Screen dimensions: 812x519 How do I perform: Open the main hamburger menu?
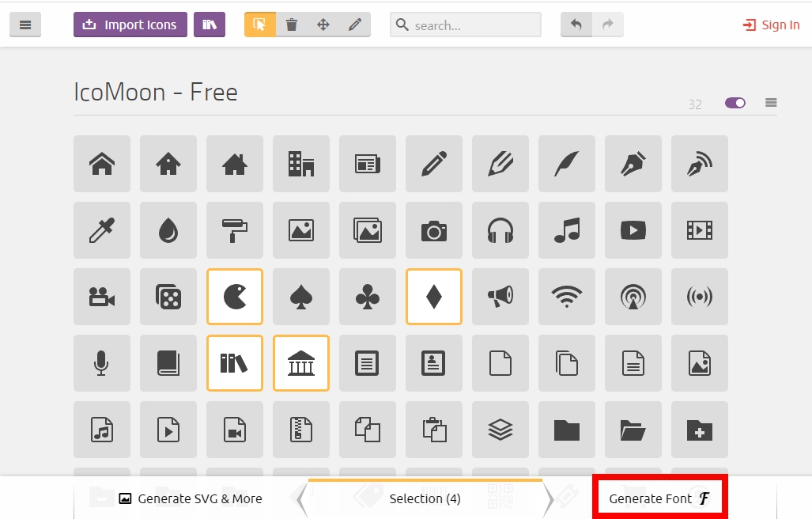coord(25,25)
